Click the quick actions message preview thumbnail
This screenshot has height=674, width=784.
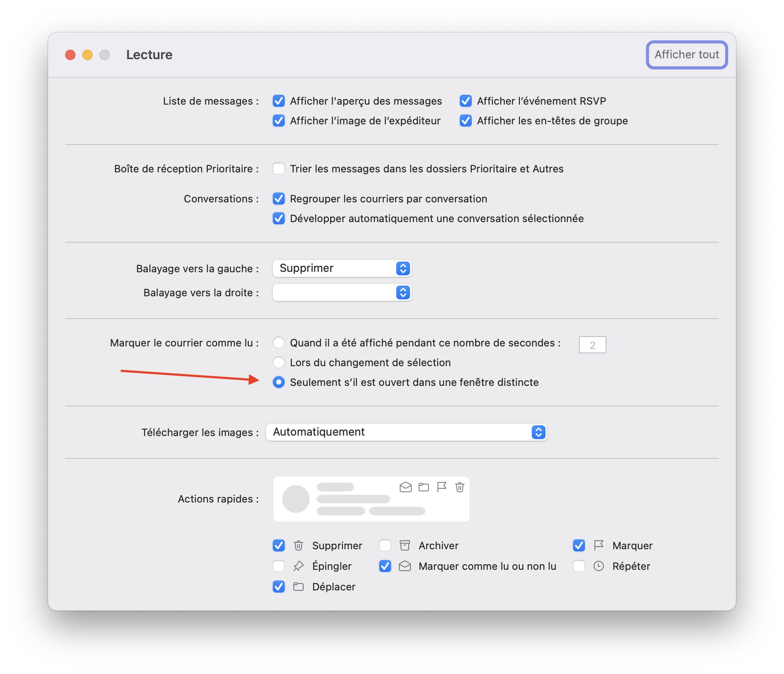(x=371, y=499)
